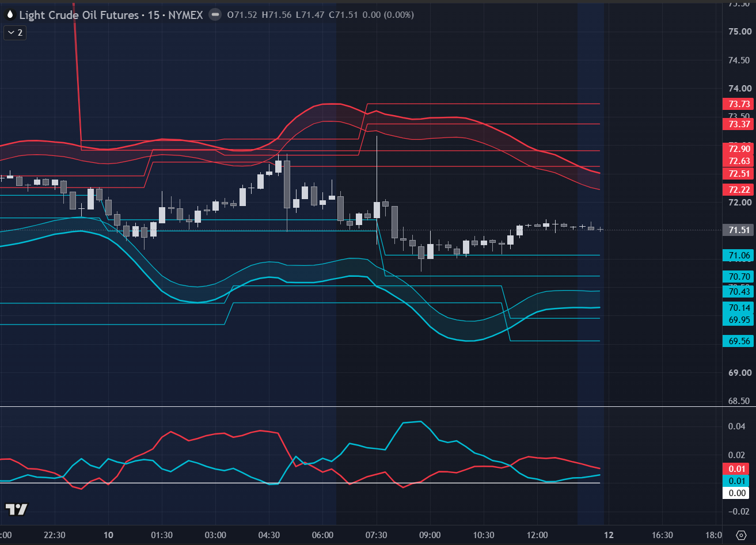This screenshot has width=756, height=545.
Task: Click the 74.00 price scale tick
Action: pyautogui.click(x=739, y=89)
